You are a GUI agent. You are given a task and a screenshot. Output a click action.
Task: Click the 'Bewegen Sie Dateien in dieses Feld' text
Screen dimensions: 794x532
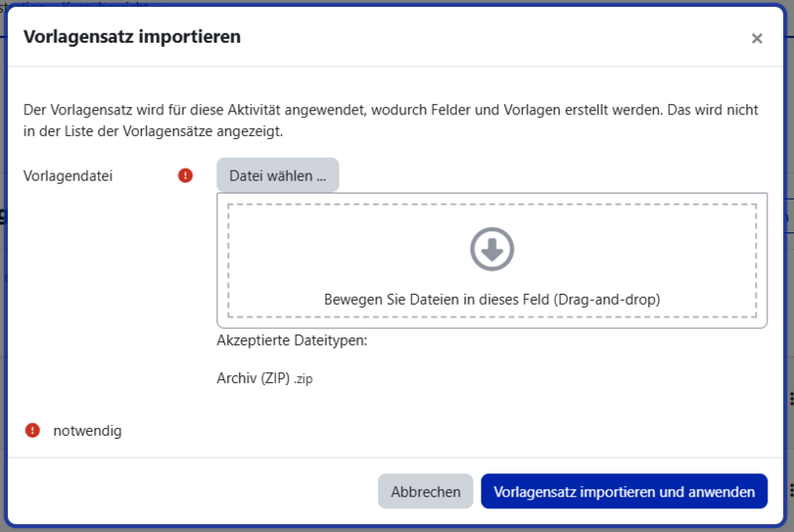pyautogui.click(x=491, y=299)
